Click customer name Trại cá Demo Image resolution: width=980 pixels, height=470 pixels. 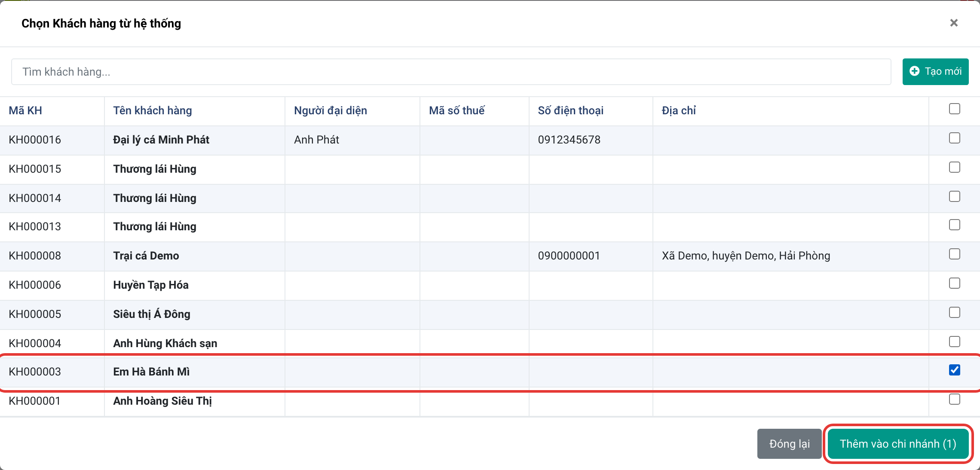(146, 256)
